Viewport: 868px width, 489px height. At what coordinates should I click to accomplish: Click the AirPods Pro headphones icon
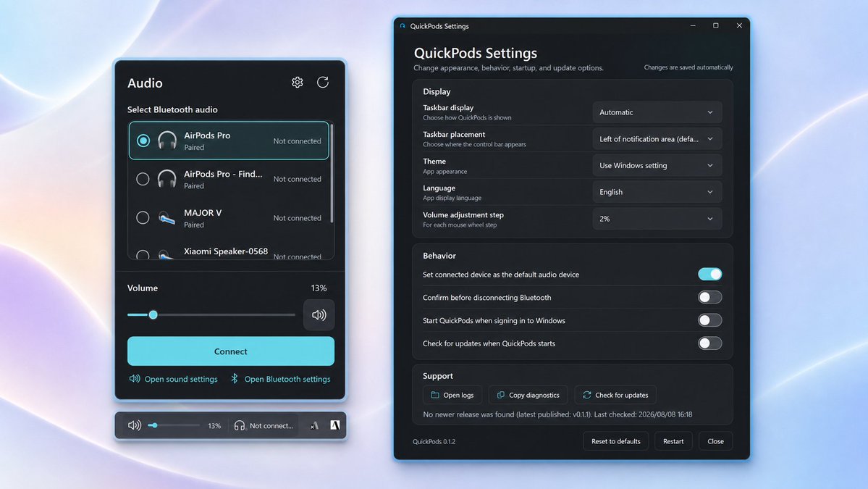click(167, 141)
